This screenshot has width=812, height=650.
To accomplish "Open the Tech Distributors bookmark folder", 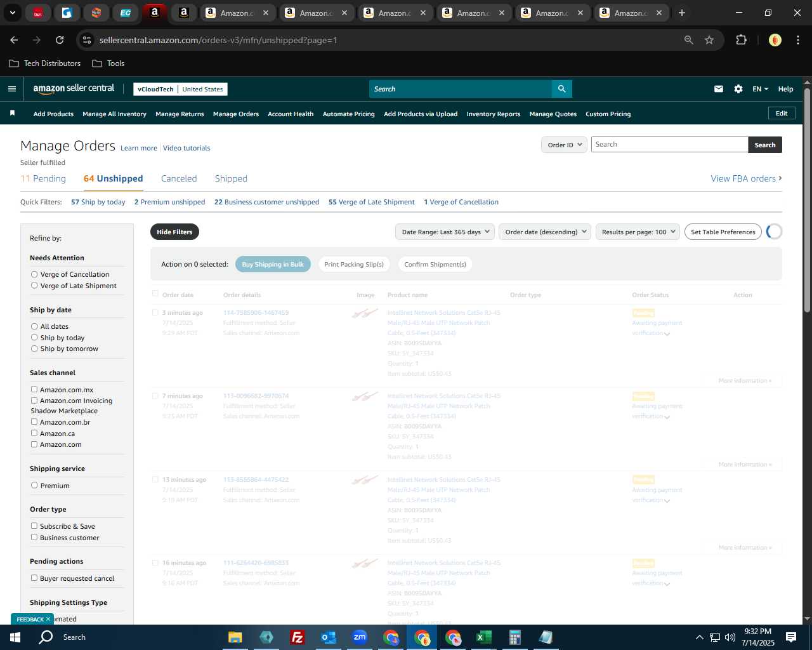I will pyautogui.click(x=45, y=63).
